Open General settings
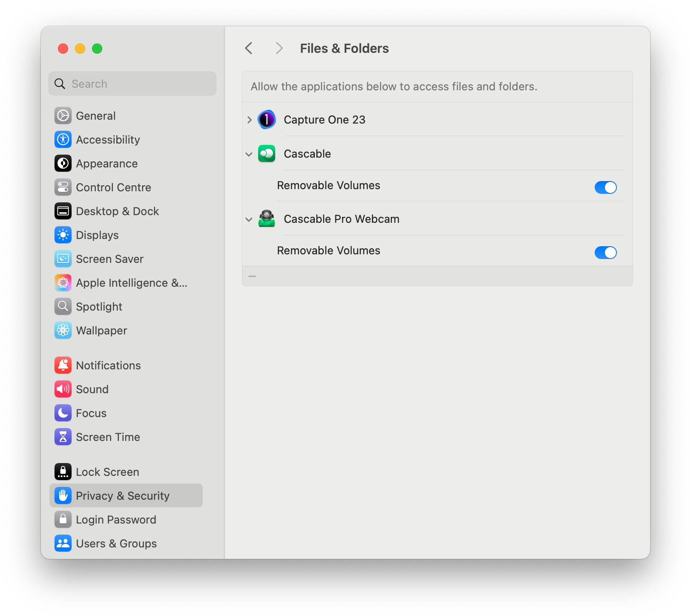 96,116
